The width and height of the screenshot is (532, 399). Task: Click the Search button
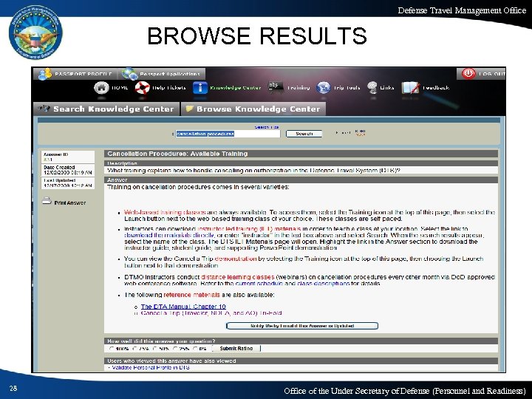304,134
